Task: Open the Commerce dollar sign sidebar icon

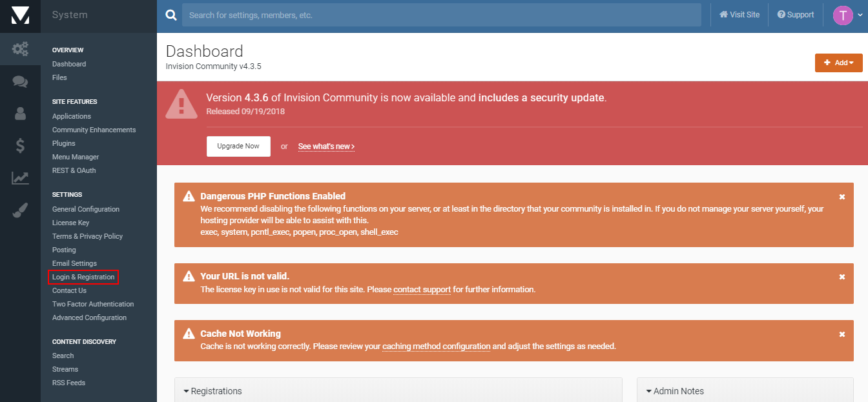Action: [x=20, y=145]
